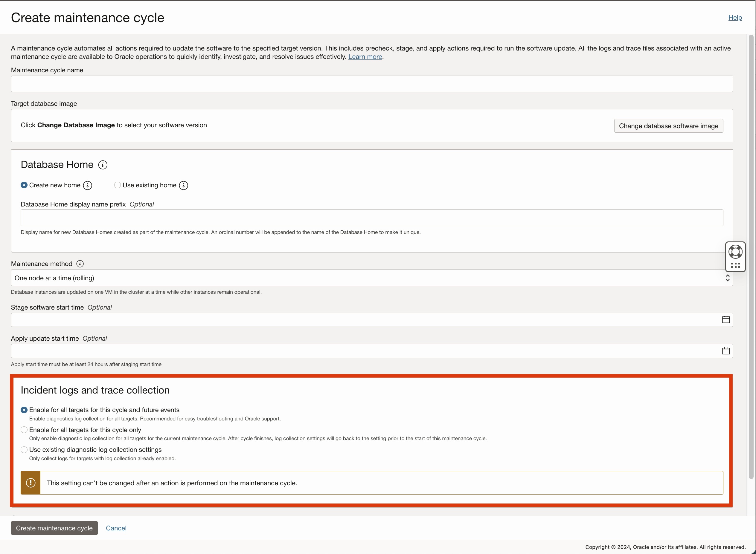Open the floating help widget
This screenshot has width=756, height=554.
pos(735,251)
